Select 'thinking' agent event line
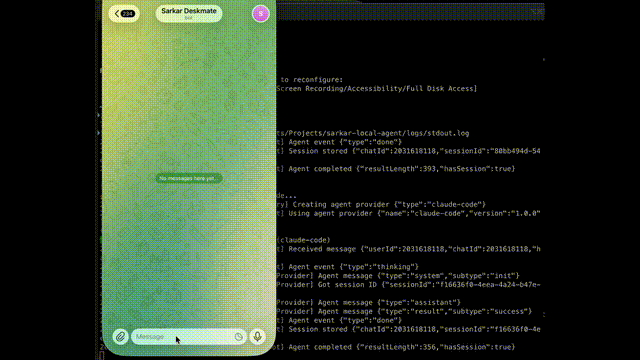This screenshot has height=360, width=640. point(348,267)
